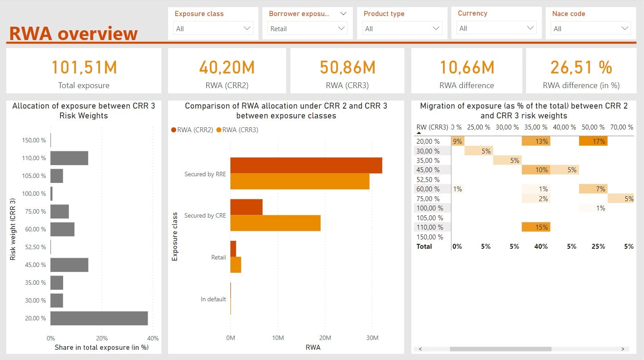
Task: Open the Currency filter dropdown
Action: (x=497, y=28)
